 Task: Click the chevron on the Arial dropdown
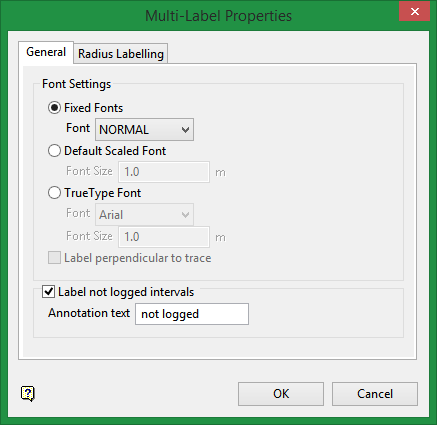point(185,215)
